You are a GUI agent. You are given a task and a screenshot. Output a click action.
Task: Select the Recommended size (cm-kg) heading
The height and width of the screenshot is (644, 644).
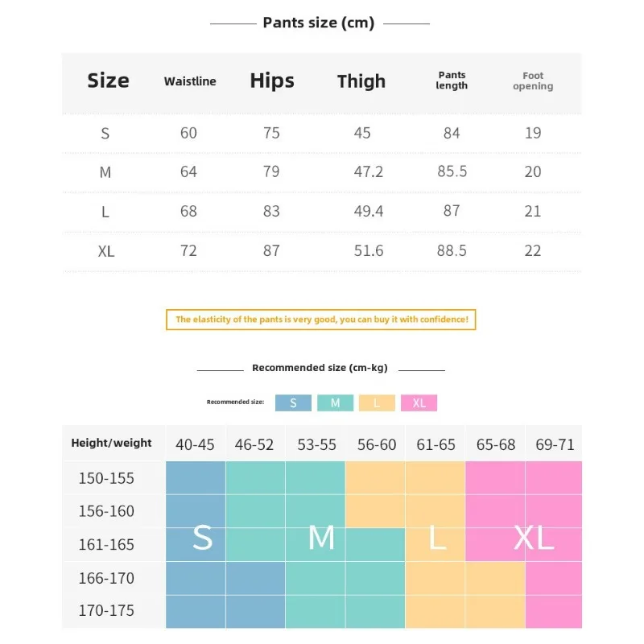[x=320, y=368]
